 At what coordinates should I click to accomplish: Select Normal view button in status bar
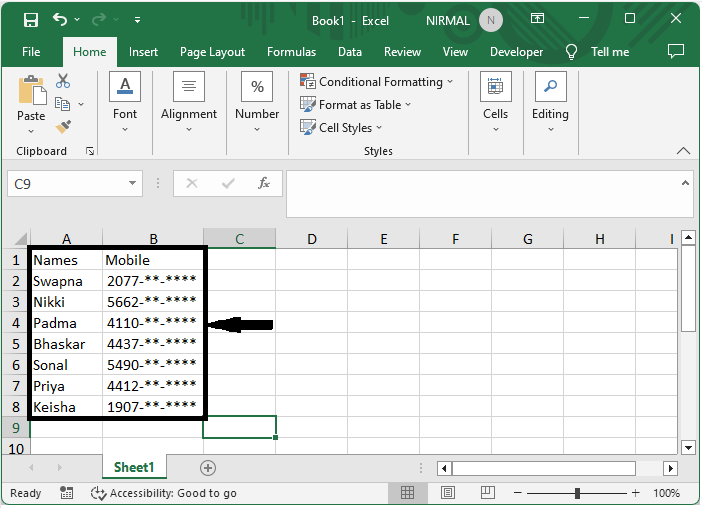408,493
